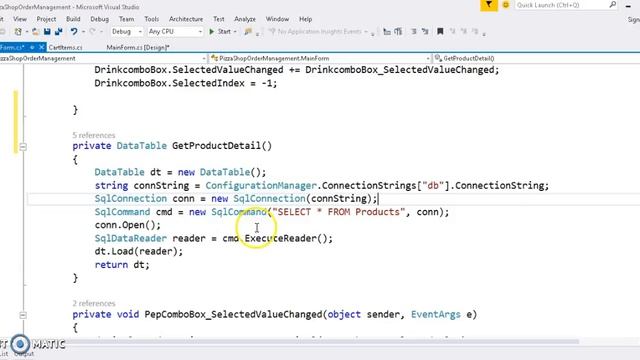Image resolution: width=640 pixels, height=360 pixels.
Task: Open the Build menu
Action: (73, 19)
